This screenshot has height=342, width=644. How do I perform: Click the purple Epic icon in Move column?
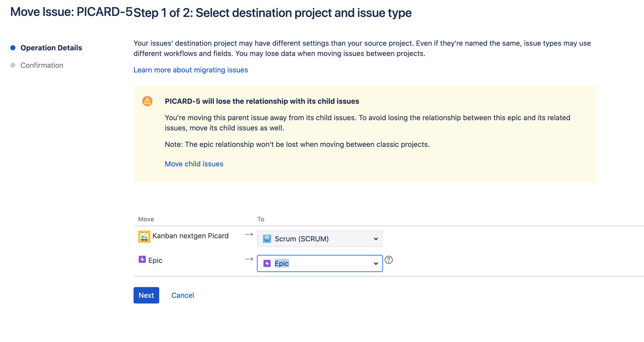[x=142, y=260]
